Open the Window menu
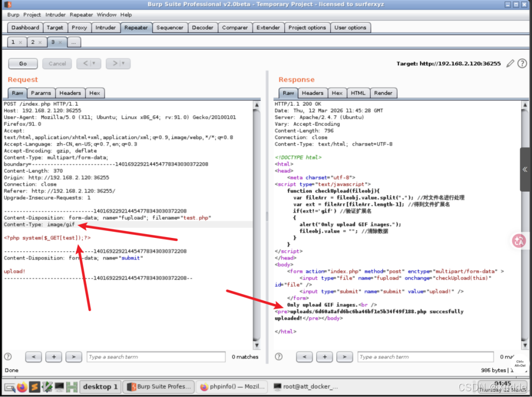The width and height of the screenshot is (532, 397). coord(106,14)
